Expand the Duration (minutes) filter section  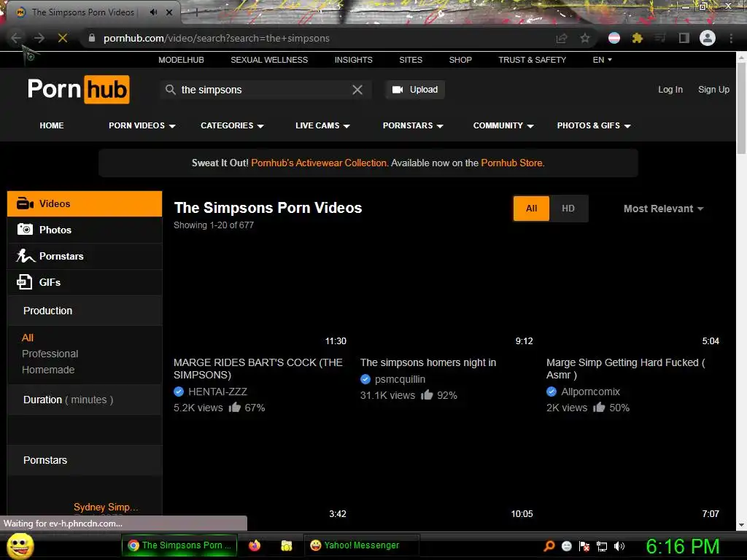click(x=85, y=400)
